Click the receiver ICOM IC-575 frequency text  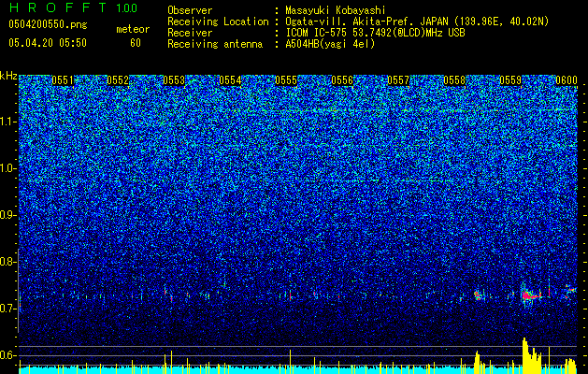[x=375, y=33]
